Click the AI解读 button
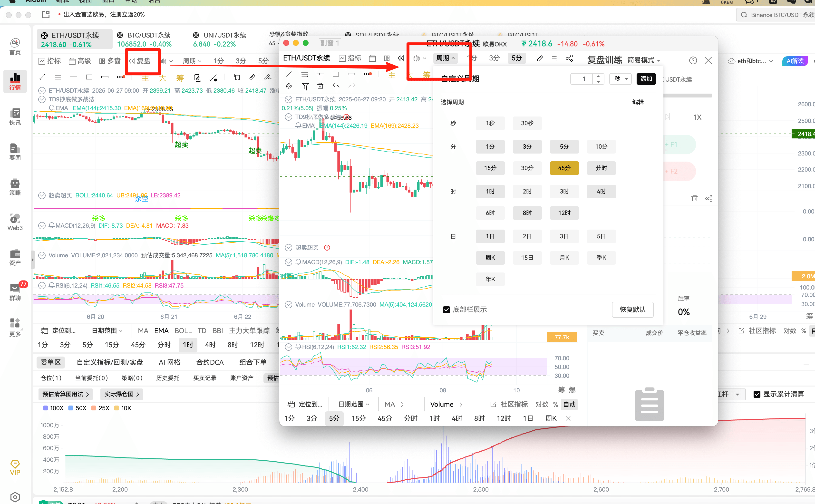 coord(795,61)
